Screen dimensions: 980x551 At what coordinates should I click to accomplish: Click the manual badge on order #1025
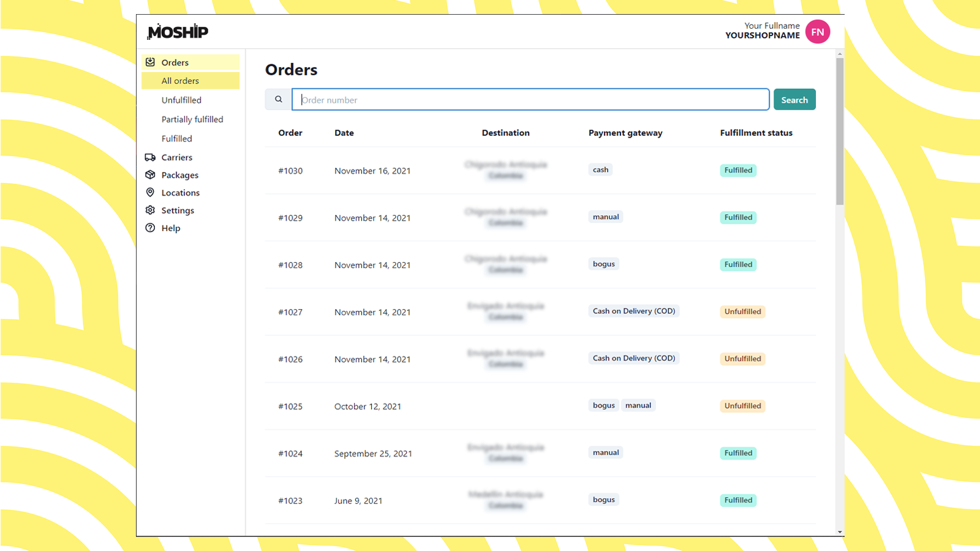tap(638, 405)
